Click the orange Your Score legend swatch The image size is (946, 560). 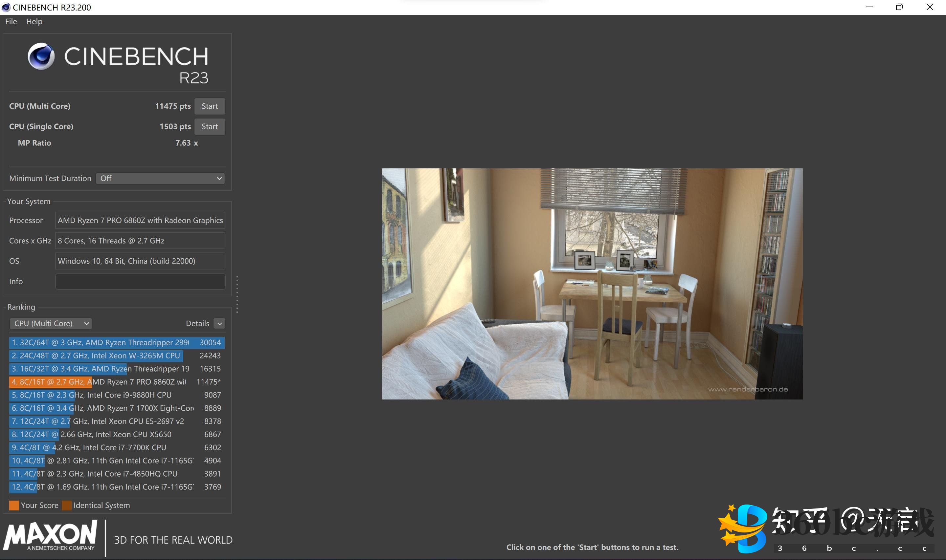click(14, 505)
